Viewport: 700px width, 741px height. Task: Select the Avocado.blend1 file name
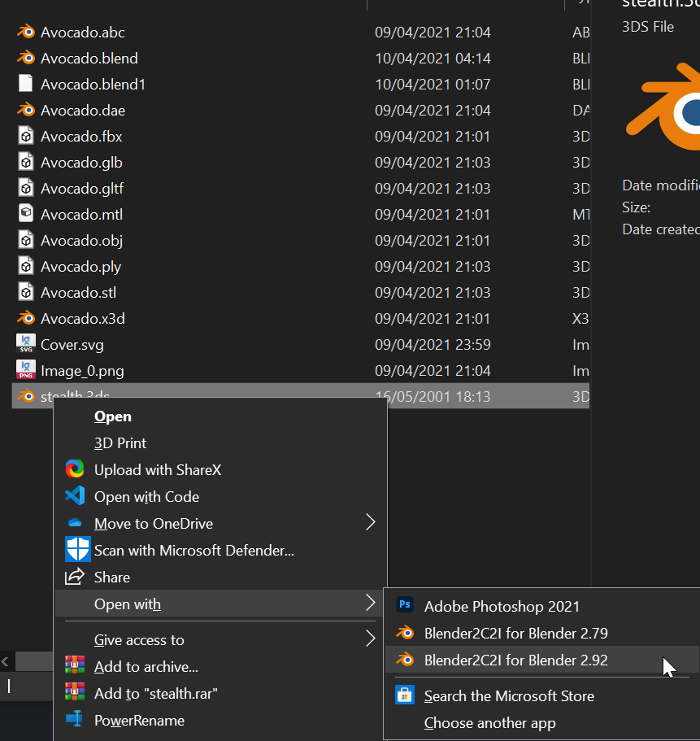[93, 84]
